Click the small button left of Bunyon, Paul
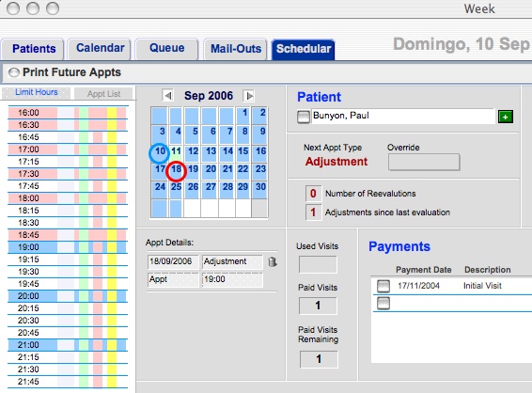532x393 pixels. click(x=304, y=117)
